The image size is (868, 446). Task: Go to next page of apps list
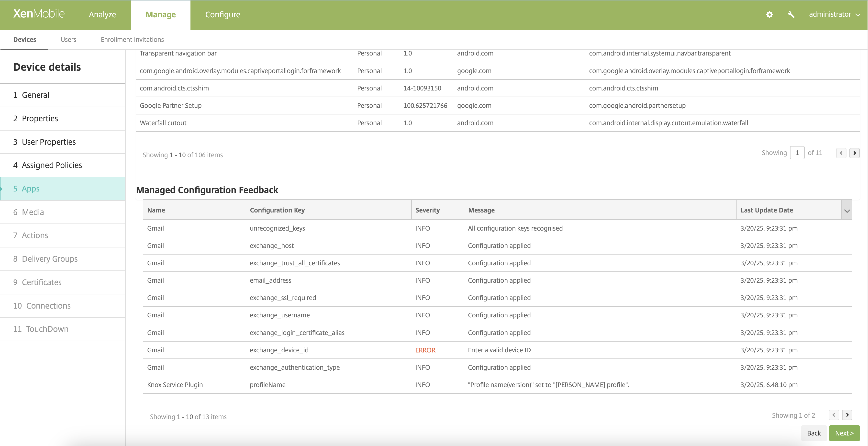coord(854,153)
